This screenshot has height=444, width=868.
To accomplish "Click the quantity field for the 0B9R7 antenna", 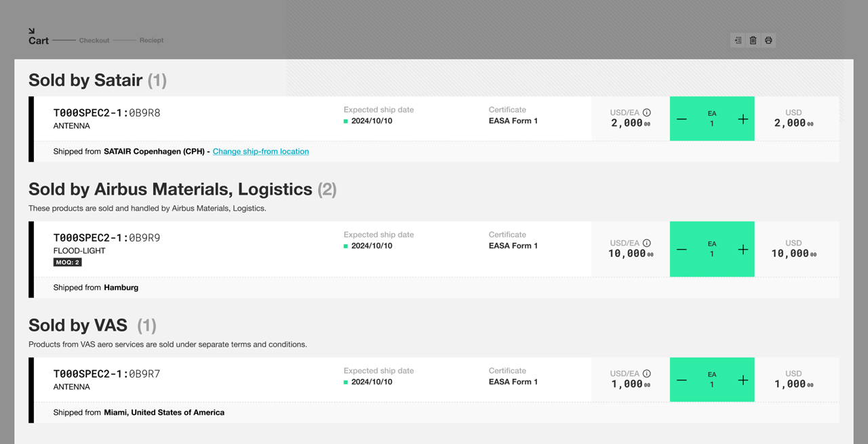I will [x=712, y=380].
